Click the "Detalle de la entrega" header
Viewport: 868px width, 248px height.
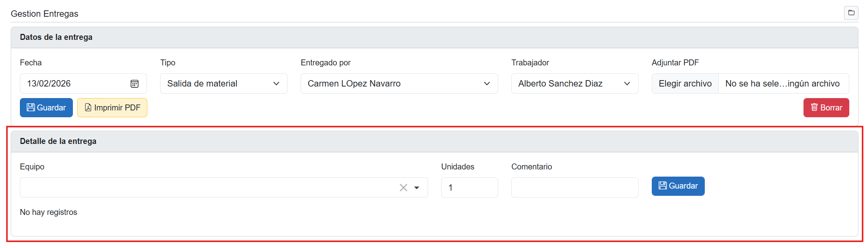58,141
